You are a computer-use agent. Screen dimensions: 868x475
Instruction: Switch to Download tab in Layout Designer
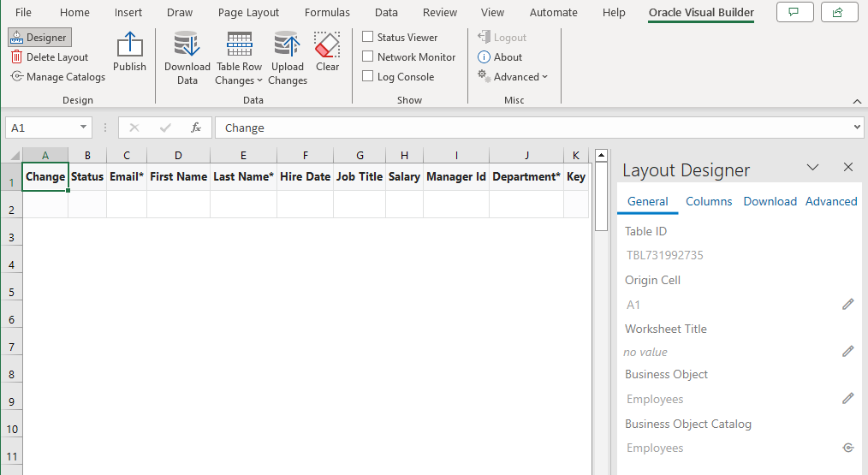coord(770,201)
